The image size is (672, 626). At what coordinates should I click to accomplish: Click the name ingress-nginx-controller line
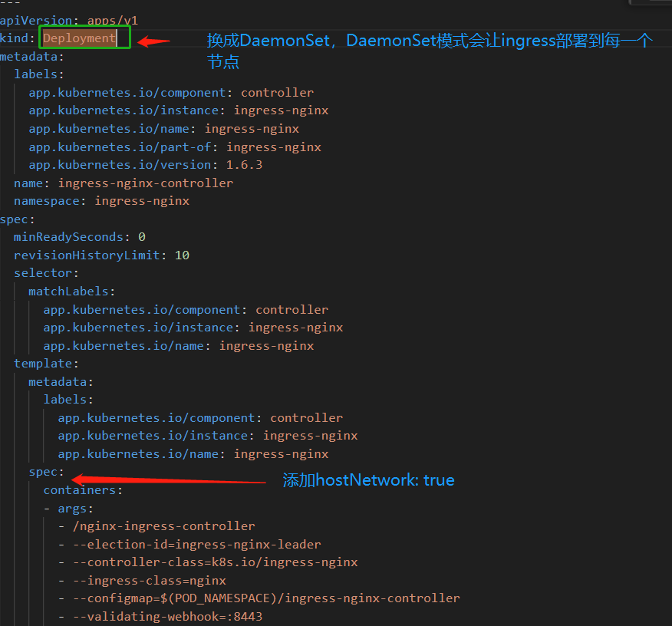coord(123,183)
